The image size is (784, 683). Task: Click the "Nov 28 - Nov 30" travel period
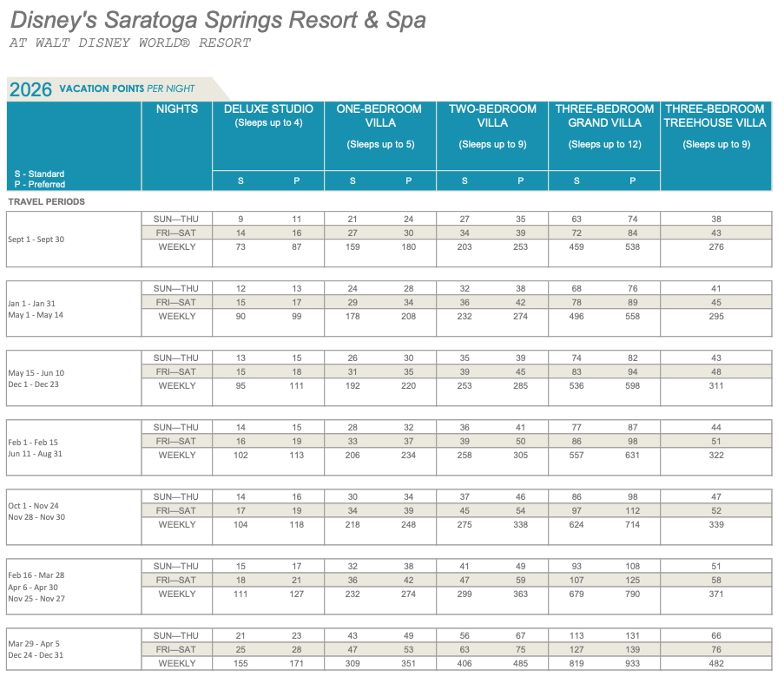pyautogui.click(x=36, y=517)
